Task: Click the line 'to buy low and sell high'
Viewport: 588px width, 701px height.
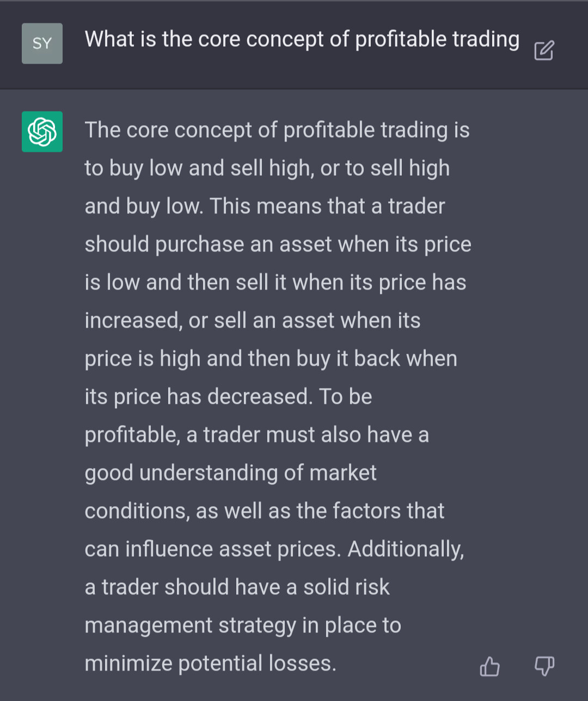Action: 267,169
